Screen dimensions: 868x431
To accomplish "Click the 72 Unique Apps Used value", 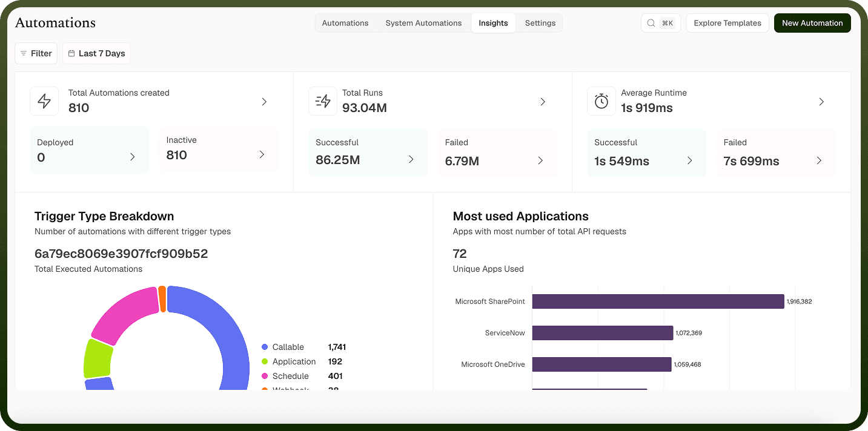I will coord(460,254).
